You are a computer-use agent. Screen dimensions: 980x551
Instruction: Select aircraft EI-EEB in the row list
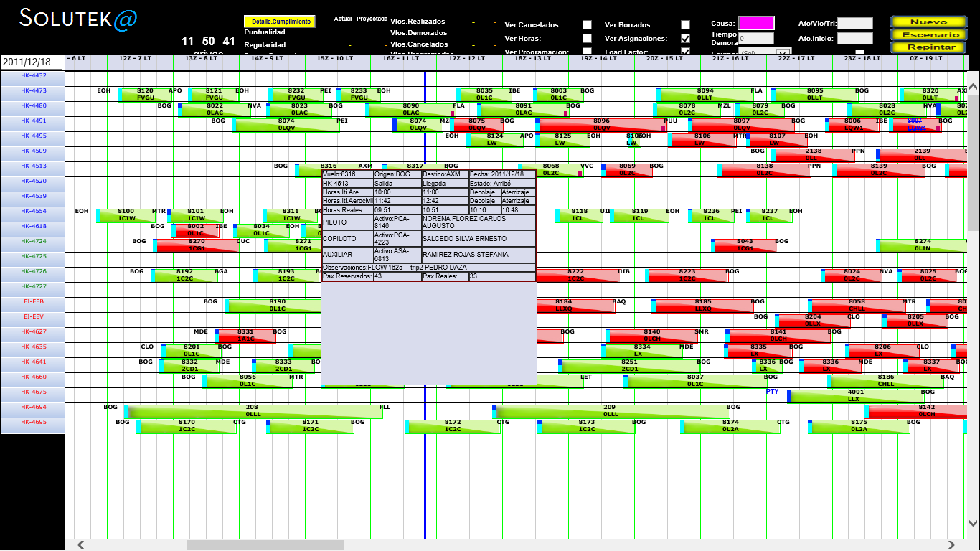pyautogui.click(x=33, y=302)
